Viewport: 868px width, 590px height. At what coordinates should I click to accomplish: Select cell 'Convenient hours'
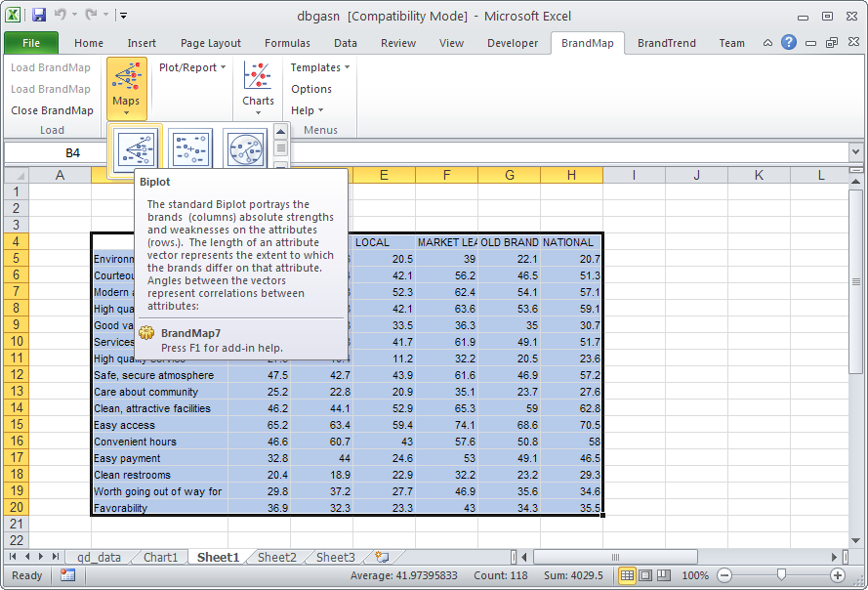tap(160, 442)
